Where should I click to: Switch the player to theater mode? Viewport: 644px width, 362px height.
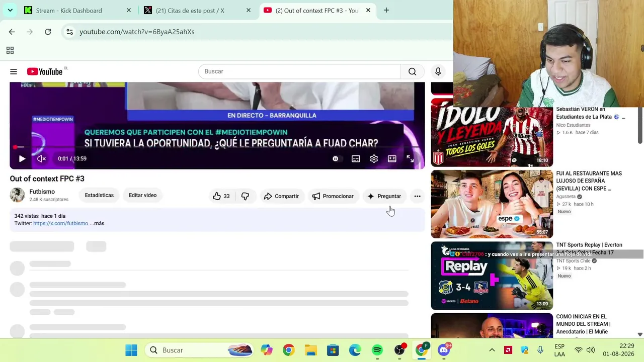392,159
